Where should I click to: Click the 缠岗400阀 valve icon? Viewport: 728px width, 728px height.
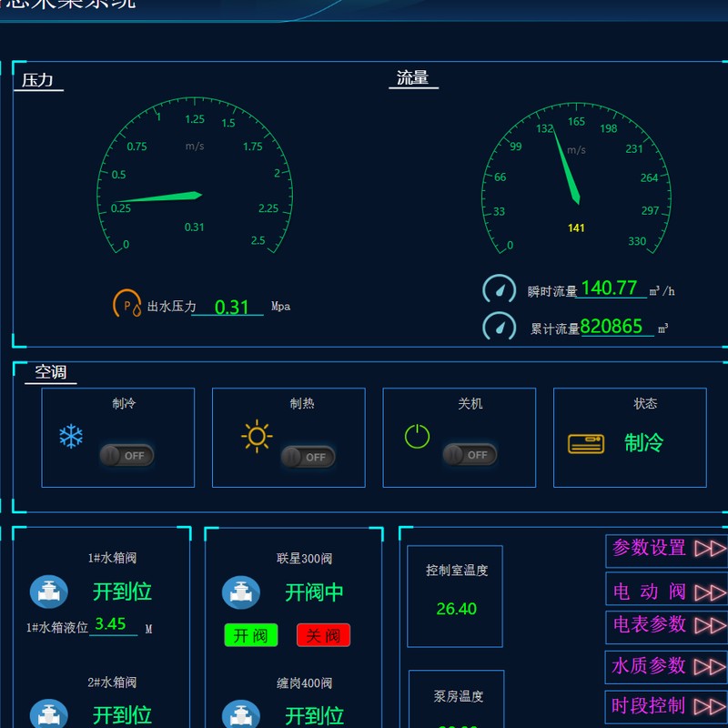coord(241,714)
